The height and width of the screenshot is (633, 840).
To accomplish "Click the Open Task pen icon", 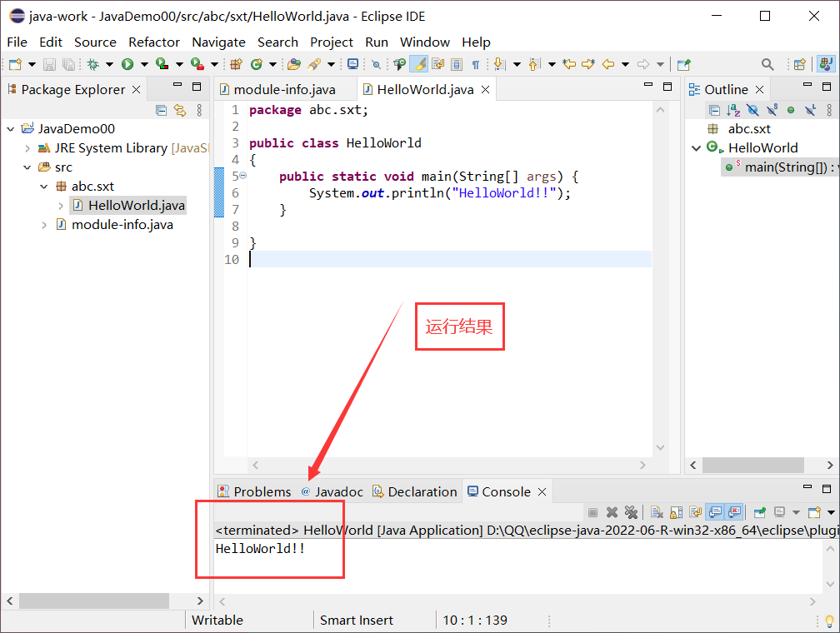I will 314,65.
